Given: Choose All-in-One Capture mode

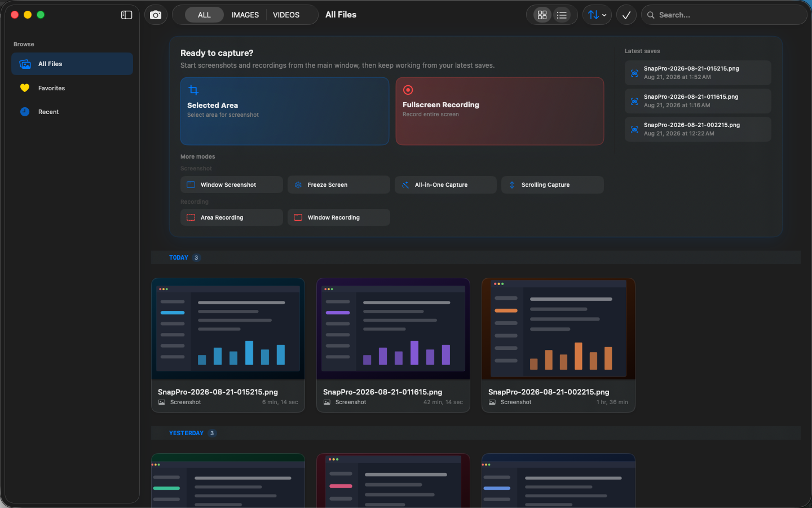Looking at the screenshot, I should 445,185.
